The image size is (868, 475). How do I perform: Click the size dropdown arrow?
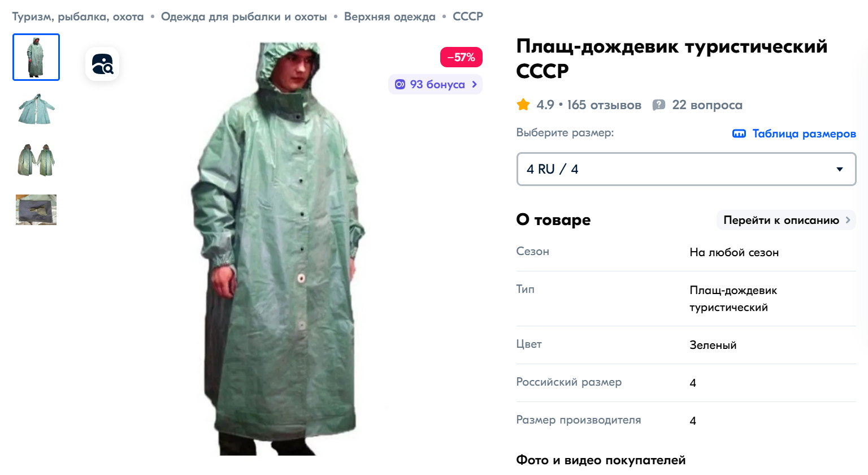840,169
